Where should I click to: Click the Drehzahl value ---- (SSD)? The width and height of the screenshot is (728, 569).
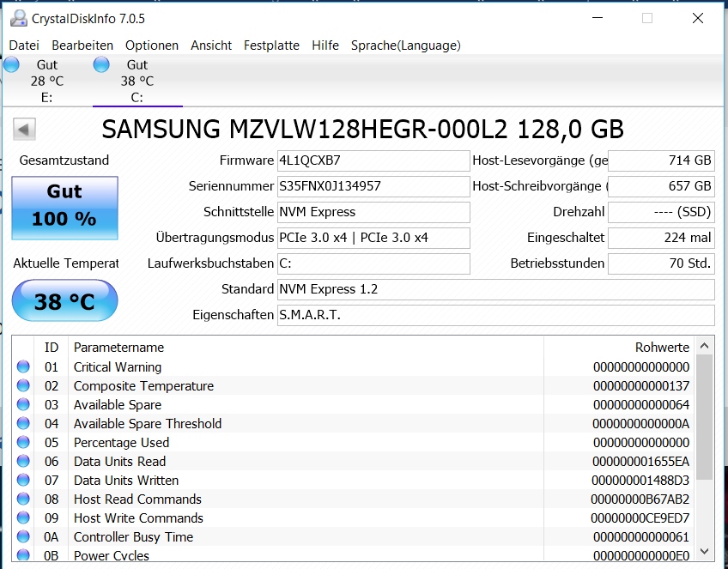click(661, 212)
